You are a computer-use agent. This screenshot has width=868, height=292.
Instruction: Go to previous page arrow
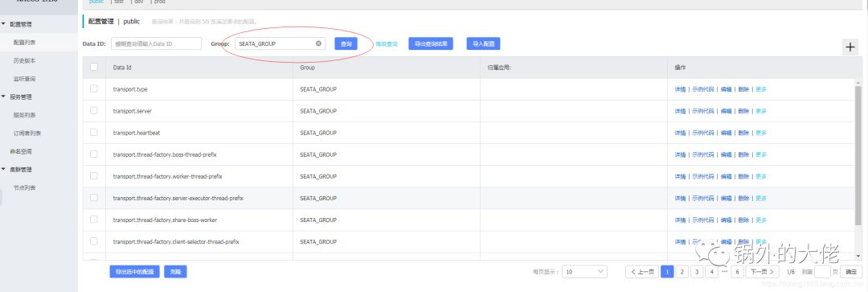tap(642, 272)
